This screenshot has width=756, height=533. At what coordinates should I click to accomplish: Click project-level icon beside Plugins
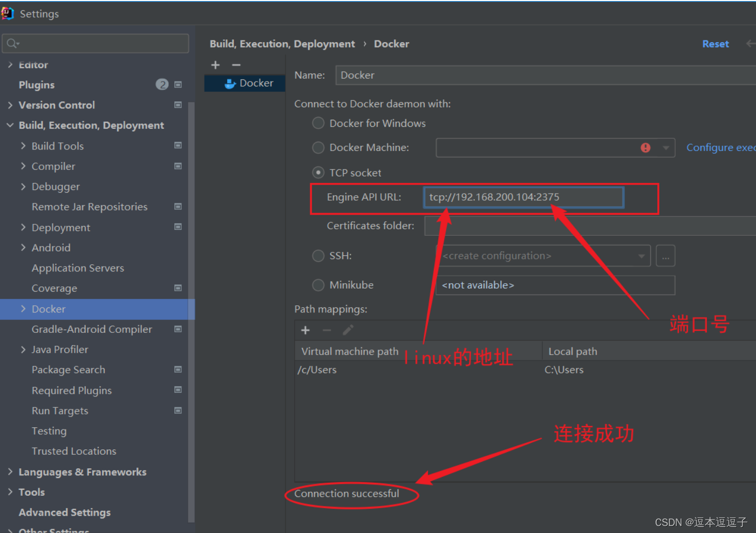(178, 85)
